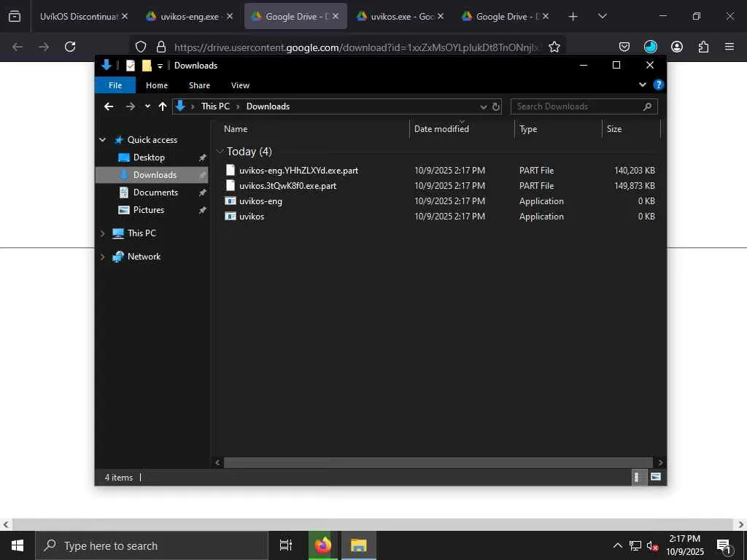Screen dimensions: 747x560
Task: Open Explorer help with the question mark icon
Action: (659, 85)
